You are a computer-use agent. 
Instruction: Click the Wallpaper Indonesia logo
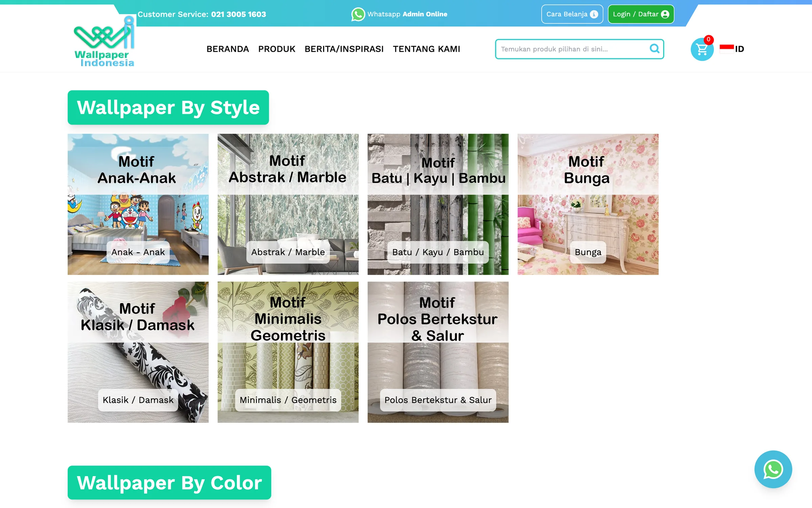104,41
